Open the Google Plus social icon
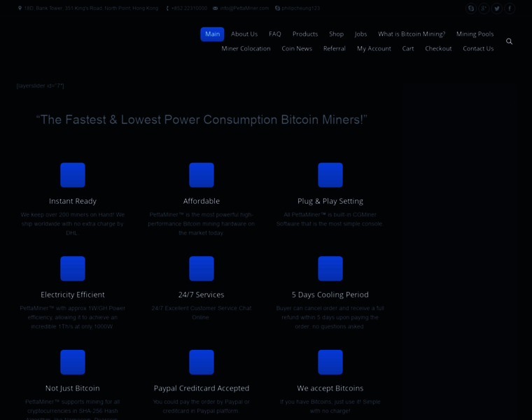Screen dimensions: 532x420 click(484, 8)
